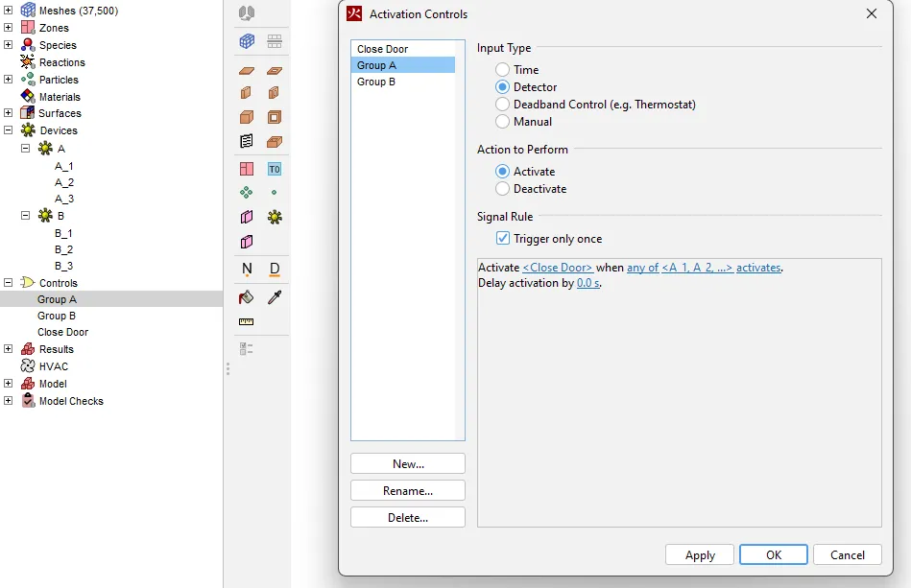Apply the activation control changes
Image resolution: width=911 pixels, height=588 pixels.
pyautogui.click(x=700, y=555)
